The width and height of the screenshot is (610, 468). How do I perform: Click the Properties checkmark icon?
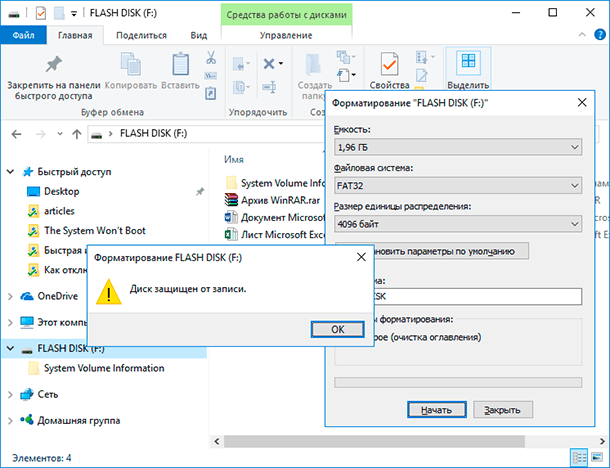tap(389, 64)
